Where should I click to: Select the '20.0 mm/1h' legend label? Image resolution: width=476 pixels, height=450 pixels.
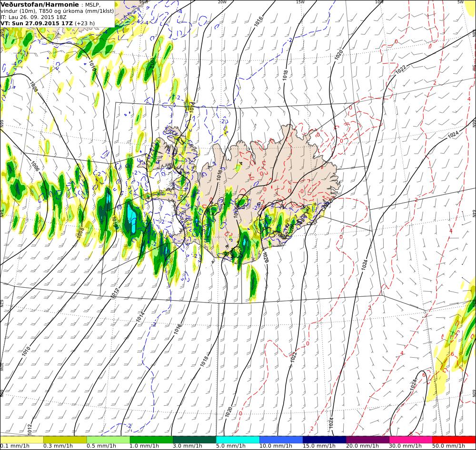(x=362, y=446)
